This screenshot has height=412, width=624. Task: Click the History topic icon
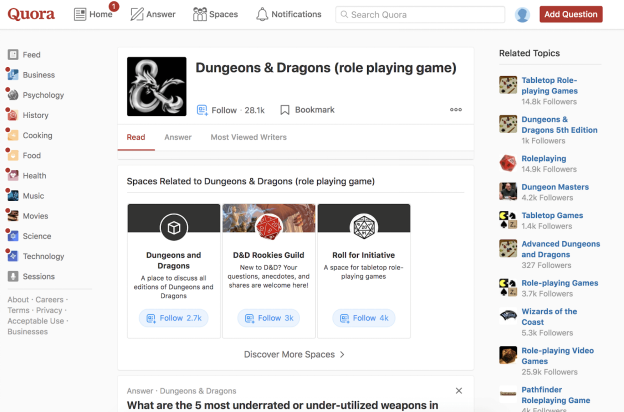point(13,115)
